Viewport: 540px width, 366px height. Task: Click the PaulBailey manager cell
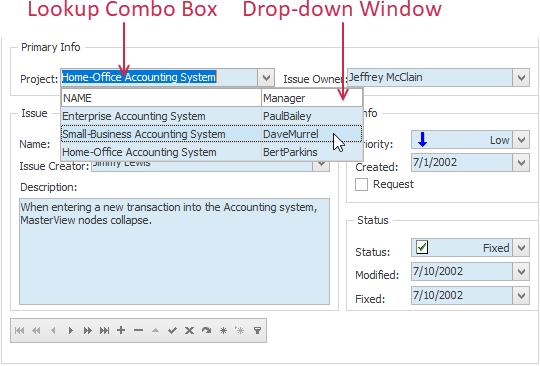[312, 116]
